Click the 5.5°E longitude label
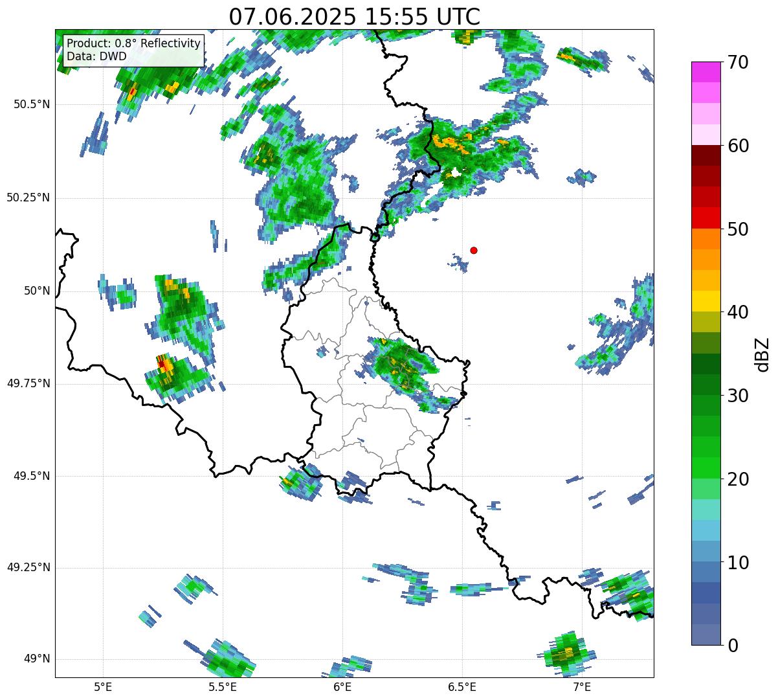Image resolution: width=778 pixels, height=700 pixels. (223, 686)
